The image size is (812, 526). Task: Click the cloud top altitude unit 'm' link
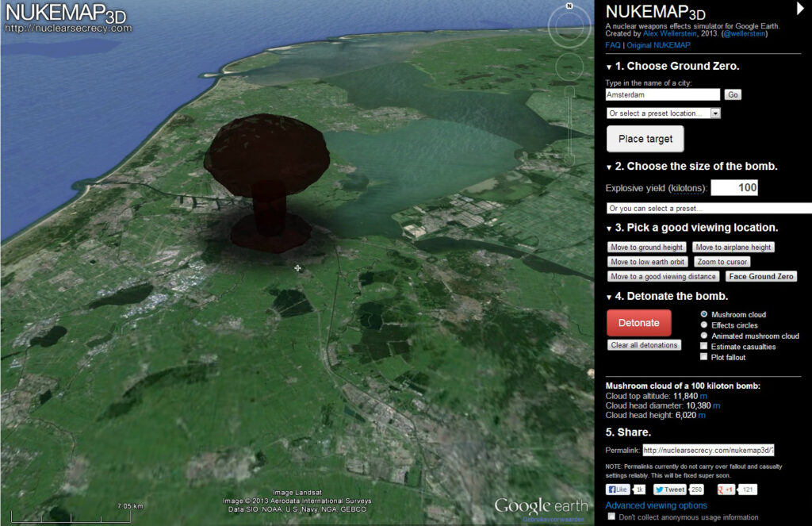703,397
